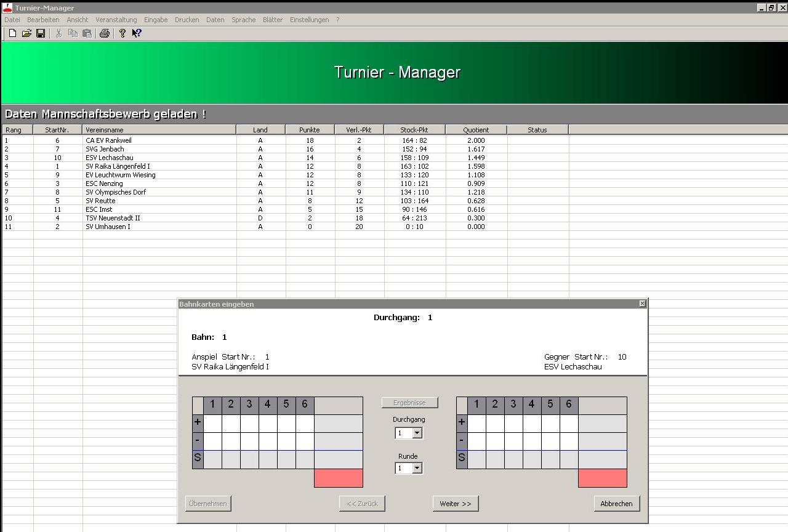Click the red total box of right scorecard
The image size is (788, 532).
pyautogui.click(x=603, y=478)
